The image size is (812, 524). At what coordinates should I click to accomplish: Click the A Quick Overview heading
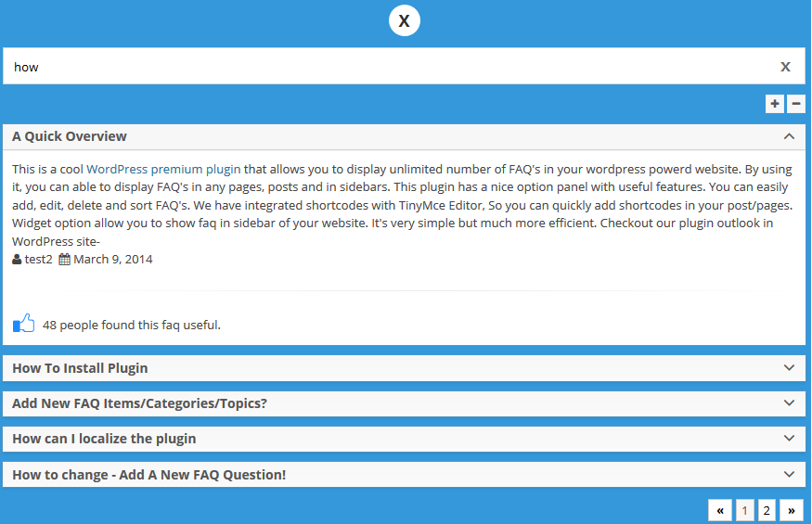tap(70, 136)
